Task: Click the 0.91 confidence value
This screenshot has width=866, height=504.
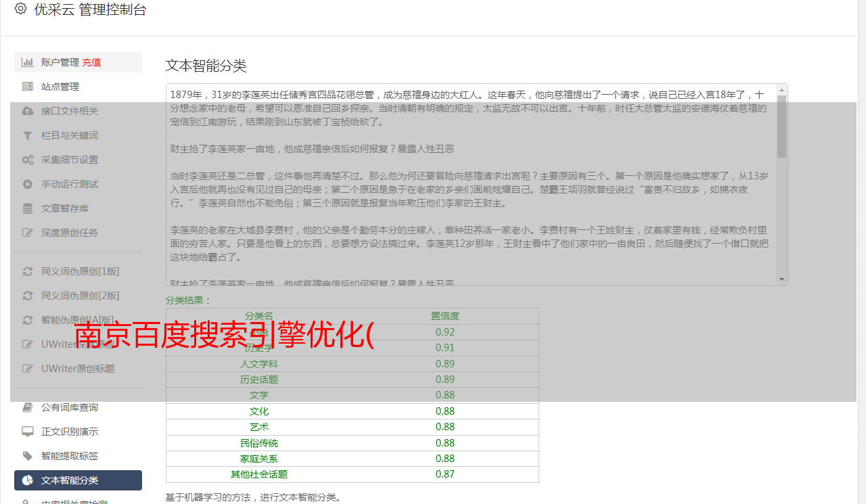Action: (x=445, y=348)
